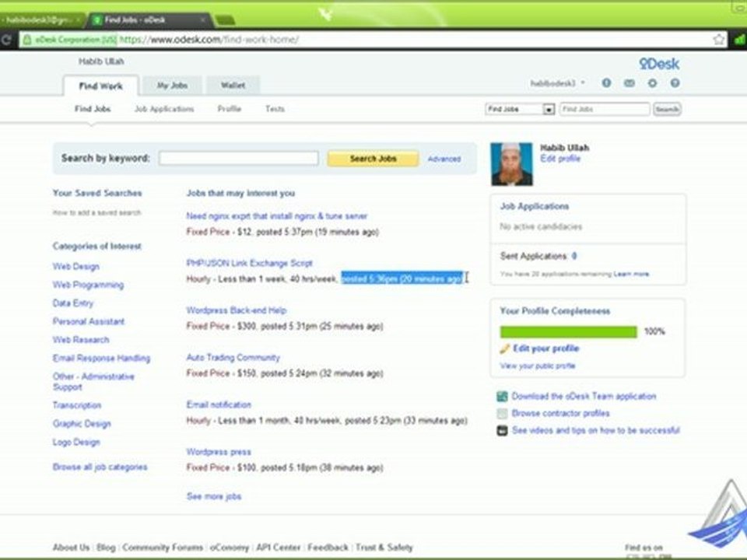
Task: Open Other - Administrative Support category
Action: pyautogui.click(x=93, y=382)
